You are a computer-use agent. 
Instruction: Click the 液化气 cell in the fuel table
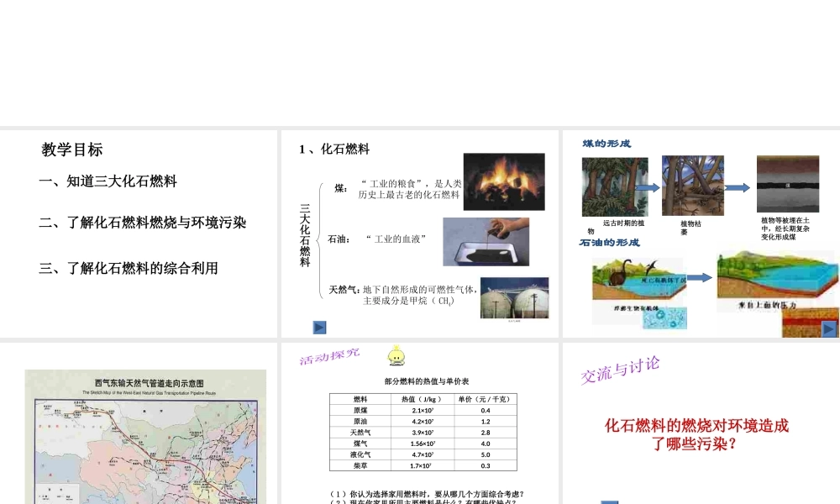tap(360, 454)
